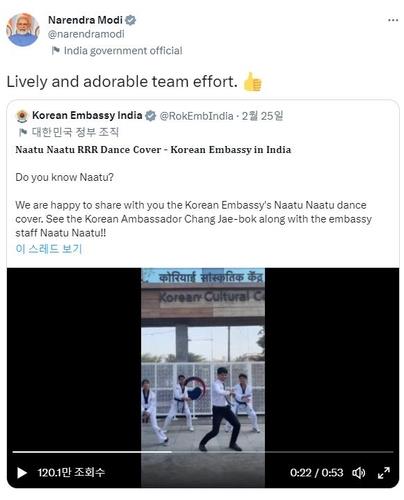Open the three-dot more options menu

[393, 20]
